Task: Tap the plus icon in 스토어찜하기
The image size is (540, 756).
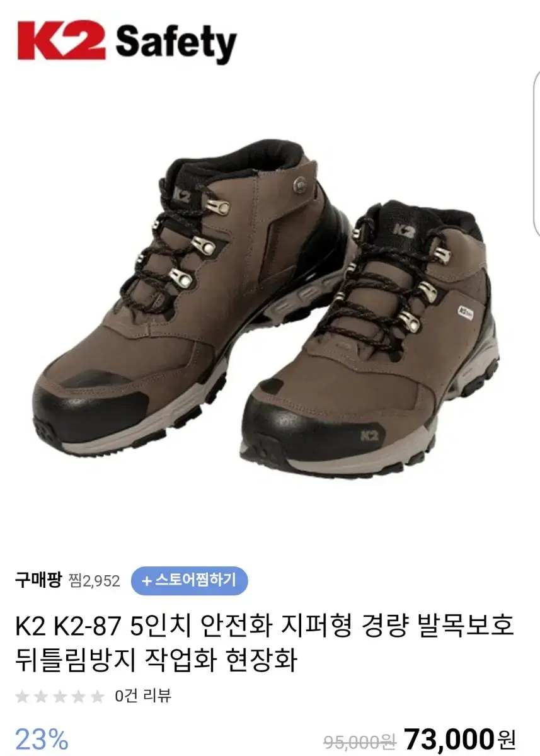Action: point(146,580)
